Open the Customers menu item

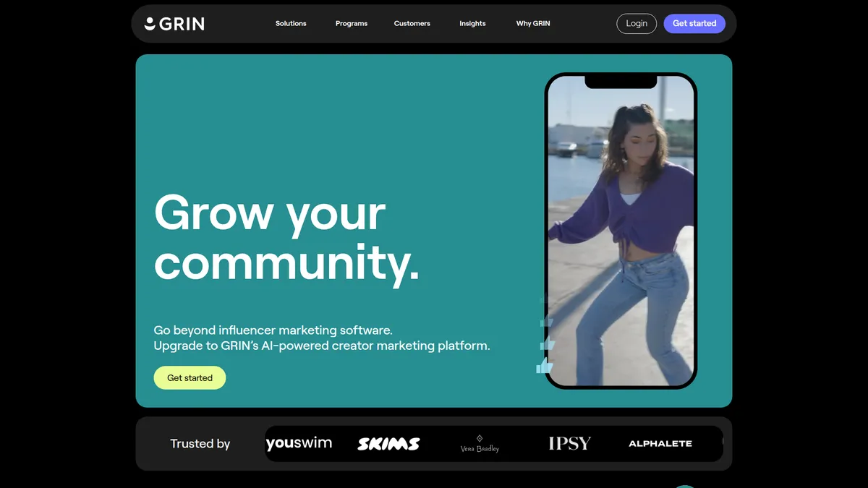point(412,24)
